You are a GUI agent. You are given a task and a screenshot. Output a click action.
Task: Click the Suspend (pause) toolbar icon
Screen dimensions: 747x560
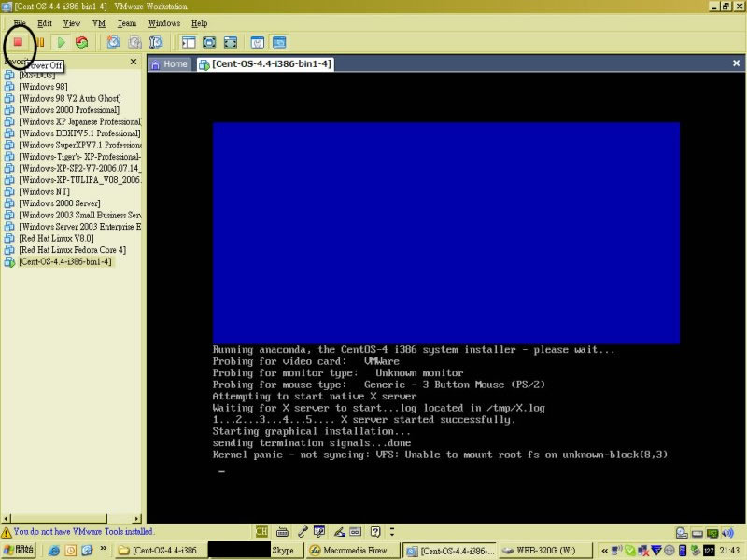click(40, 42)
